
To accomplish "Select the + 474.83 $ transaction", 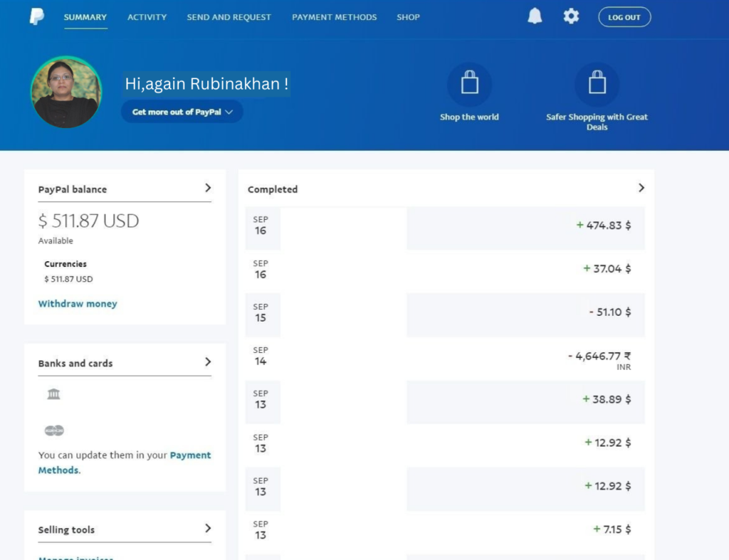I will pyautogui.click(x=445, y=228).
